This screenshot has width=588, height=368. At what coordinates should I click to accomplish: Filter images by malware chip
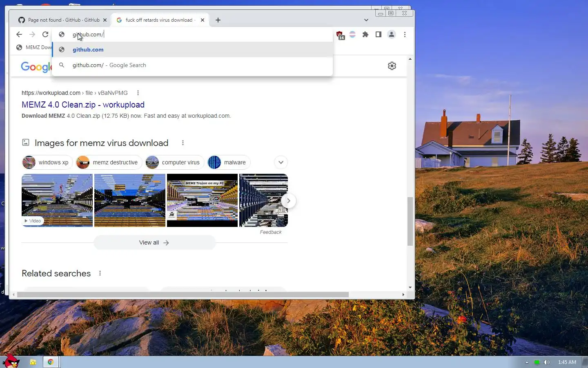(229, 162)
